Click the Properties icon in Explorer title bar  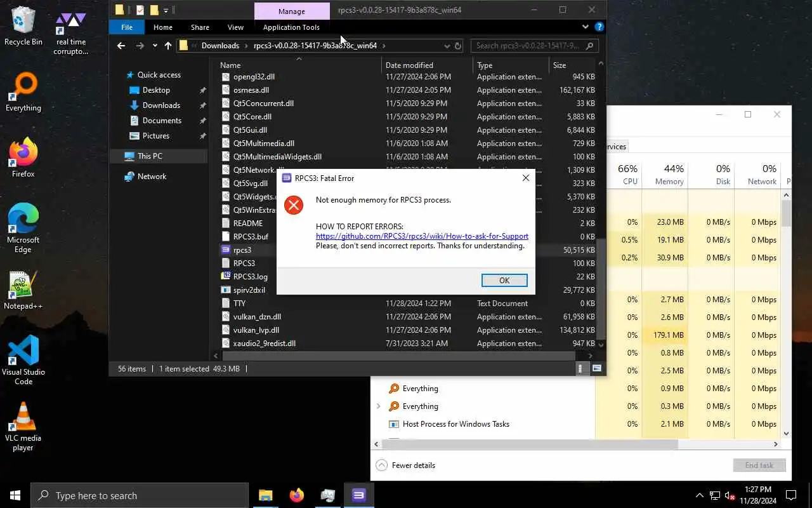tap(140, 10)
